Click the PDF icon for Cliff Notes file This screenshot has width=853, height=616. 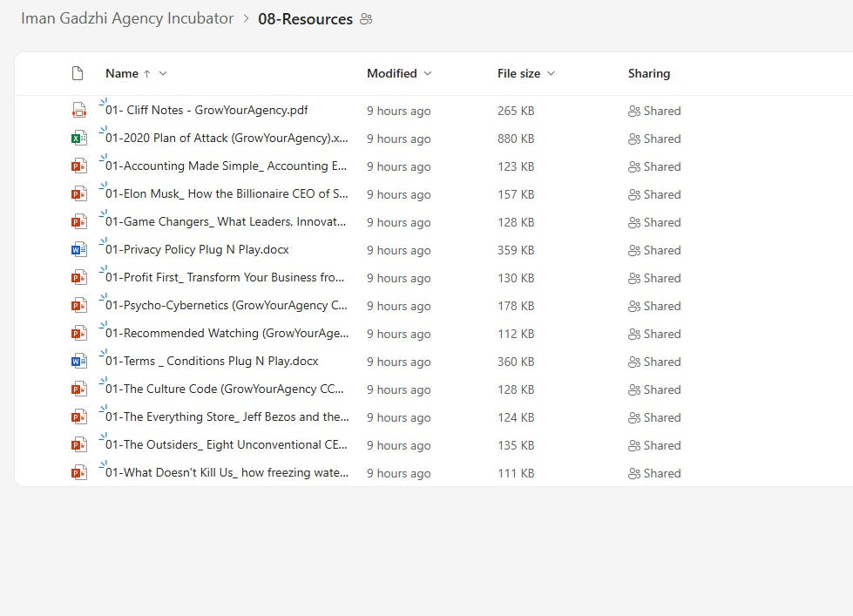[79, 111]
